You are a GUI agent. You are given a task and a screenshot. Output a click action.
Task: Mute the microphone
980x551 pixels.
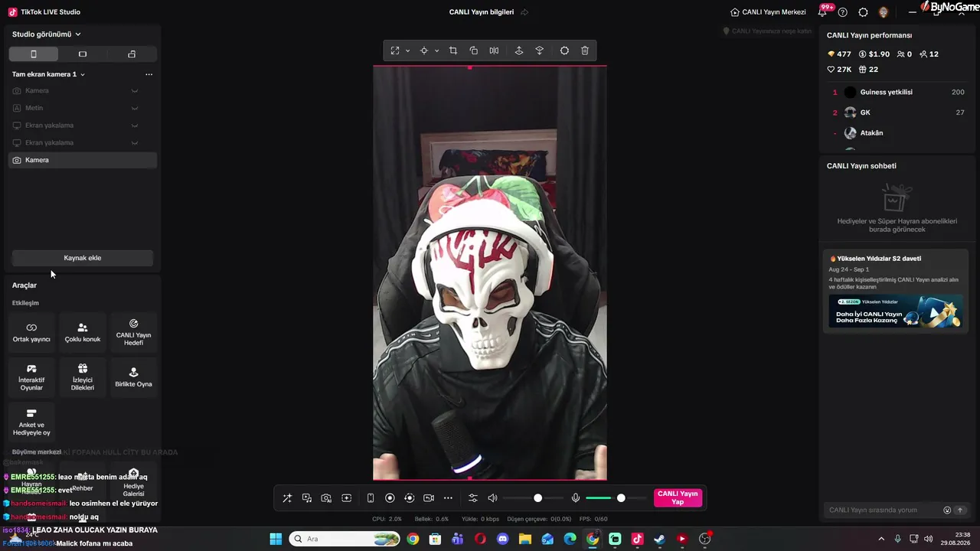coord(576,498)
